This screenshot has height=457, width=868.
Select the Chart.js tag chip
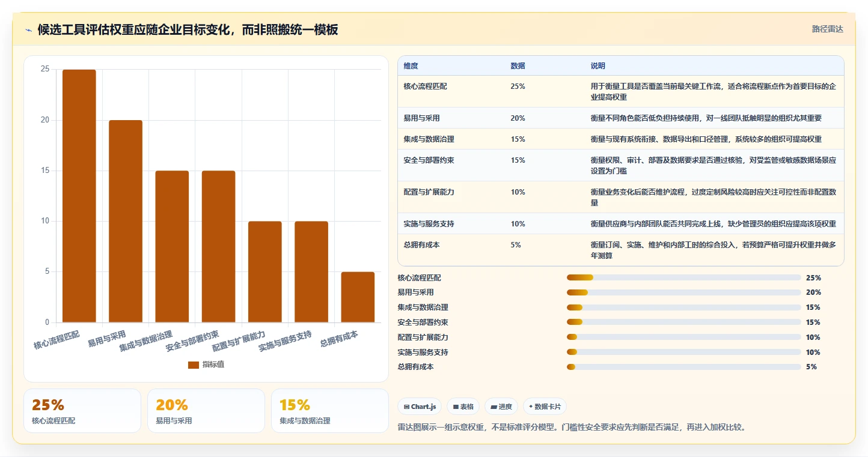420,407
